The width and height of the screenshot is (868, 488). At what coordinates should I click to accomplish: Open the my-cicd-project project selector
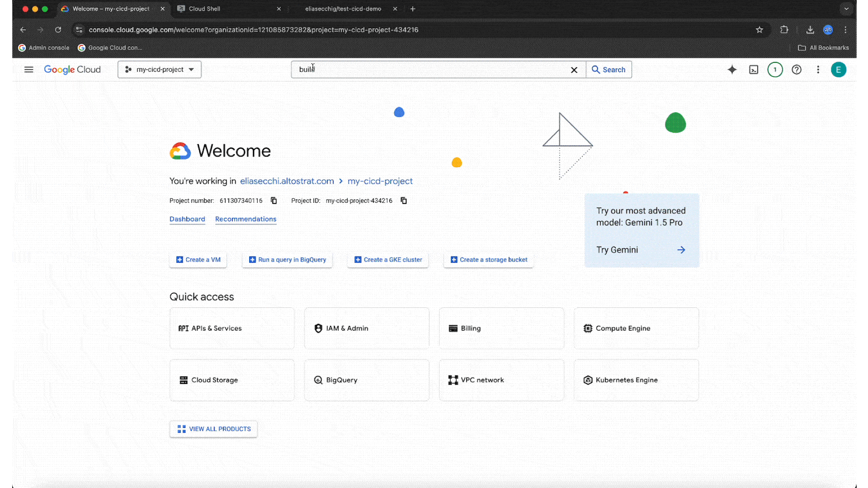160,70
